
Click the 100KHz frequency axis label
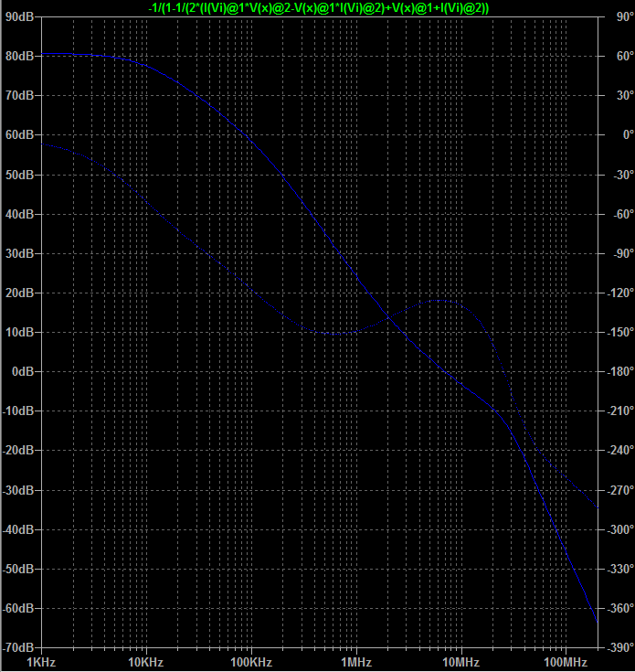coord(251,663)
